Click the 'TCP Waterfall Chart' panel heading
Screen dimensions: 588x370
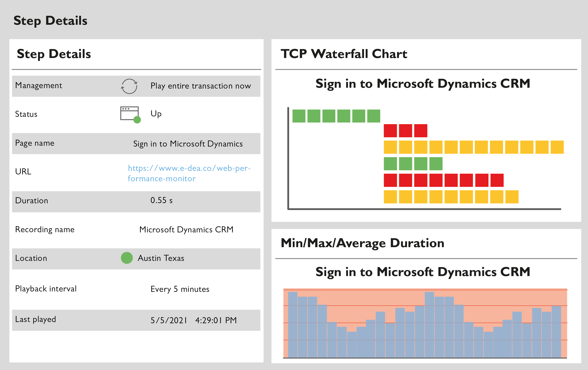tap(344, 54)
